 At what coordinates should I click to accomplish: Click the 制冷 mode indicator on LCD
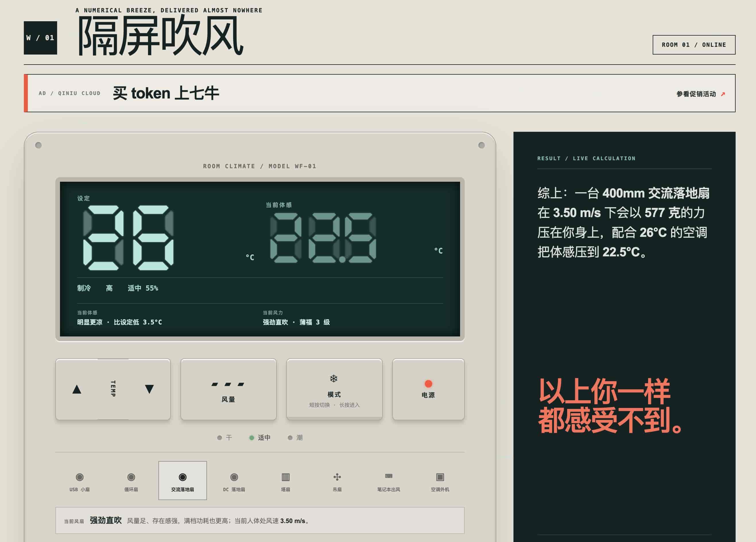pos(84,288)
